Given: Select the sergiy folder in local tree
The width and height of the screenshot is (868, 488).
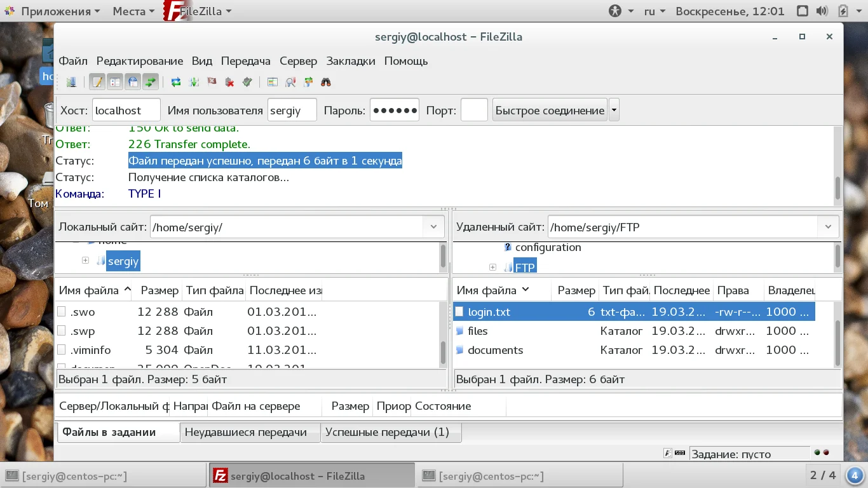Looking at the screenshot, I should click(123, 261).
